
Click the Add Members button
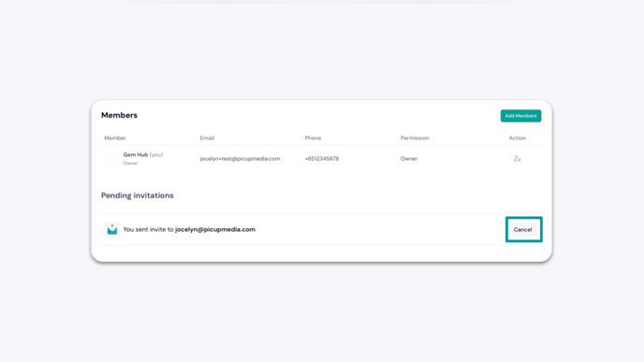click(x=520, y=116)
